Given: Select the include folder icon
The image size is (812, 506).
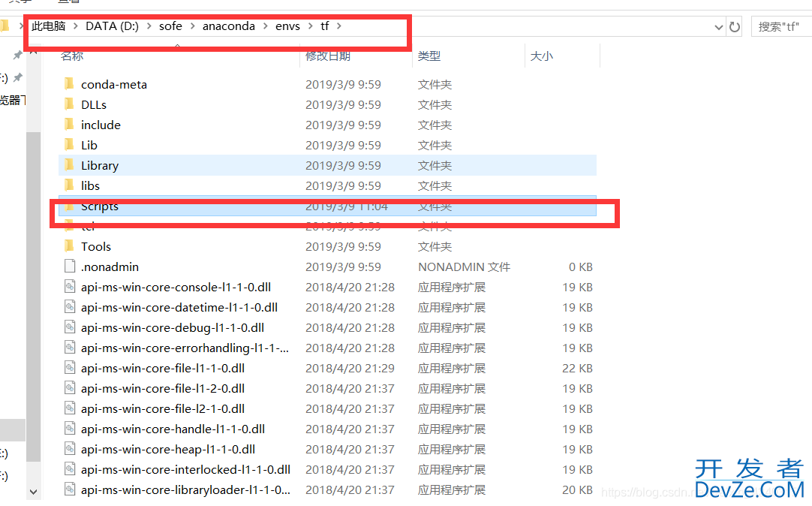Looking at the screenshot, I should click(69, 125).
